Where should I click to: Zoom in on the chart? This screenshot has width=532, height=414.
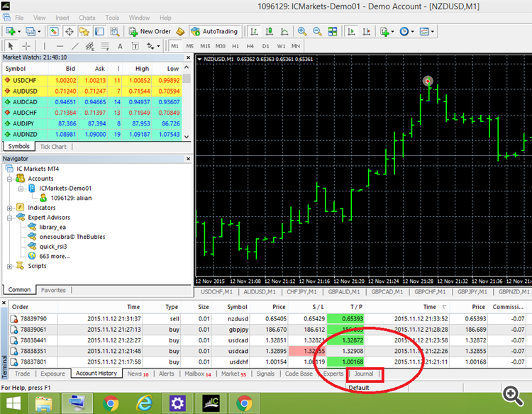click(302, 31)
